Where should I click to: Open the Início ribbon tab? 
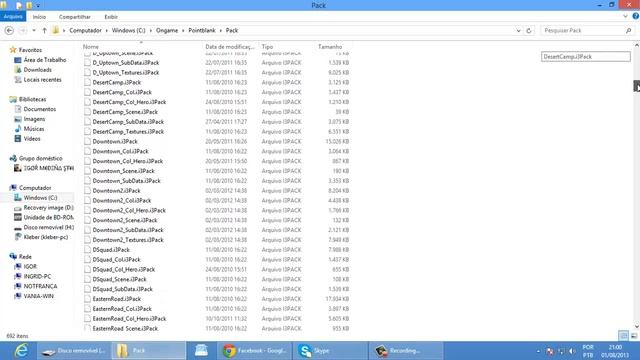click(x=39, y=17)
